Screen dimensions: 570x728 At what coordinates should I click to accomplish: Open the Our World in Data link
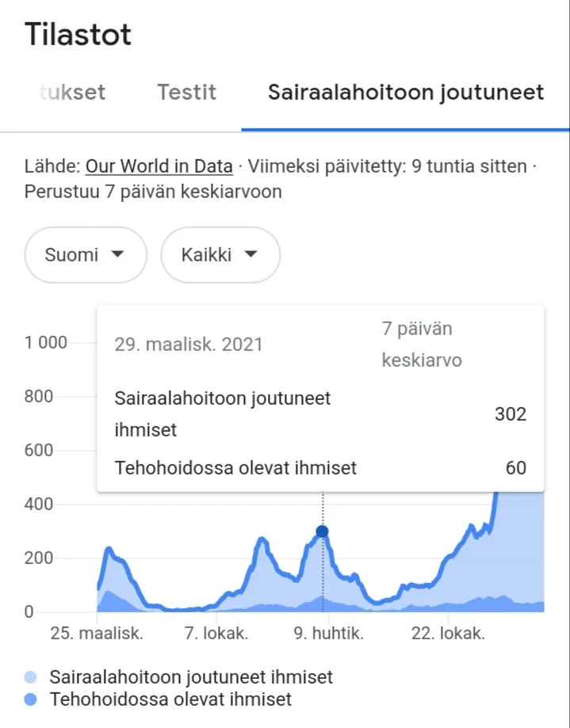[159, 166]
